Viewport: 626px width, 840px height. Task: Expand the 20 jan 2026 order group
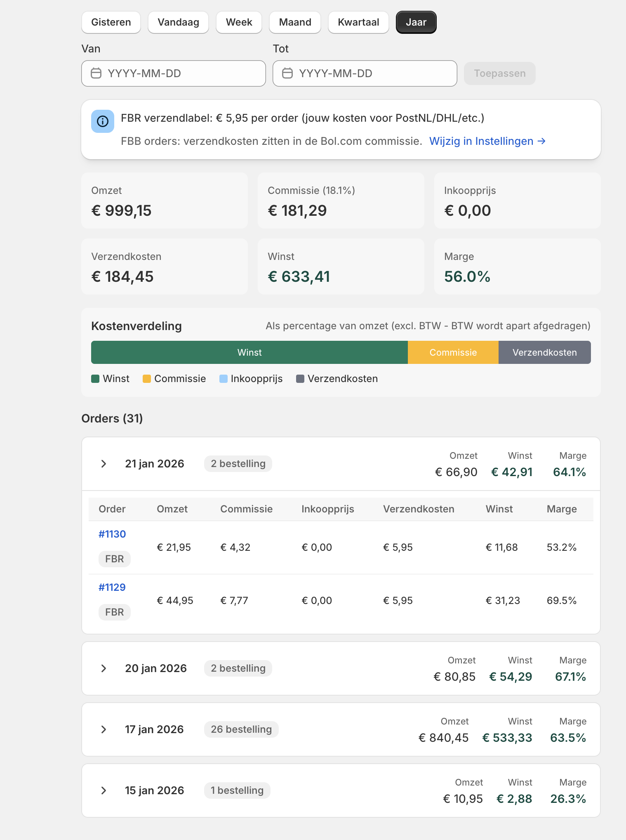click(104, 668)
